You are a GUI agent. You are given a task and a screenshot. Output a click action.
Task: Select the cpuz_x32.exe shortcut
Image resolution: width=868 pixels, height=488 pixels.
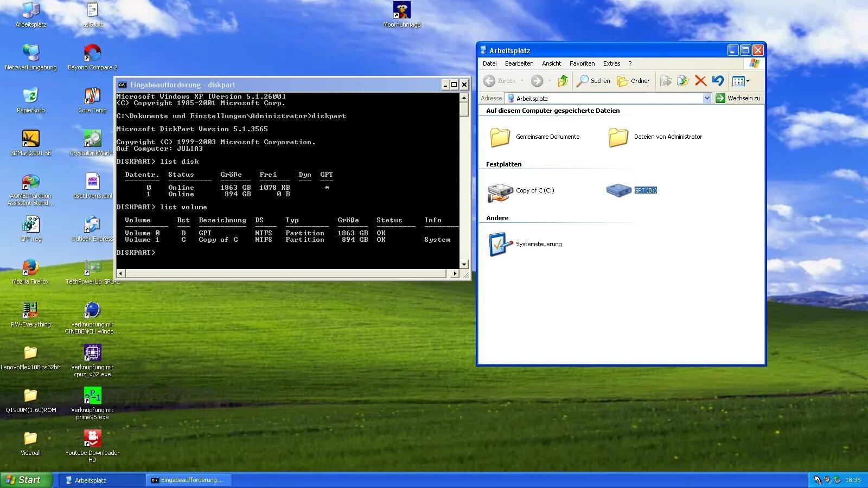pos(92,361)
